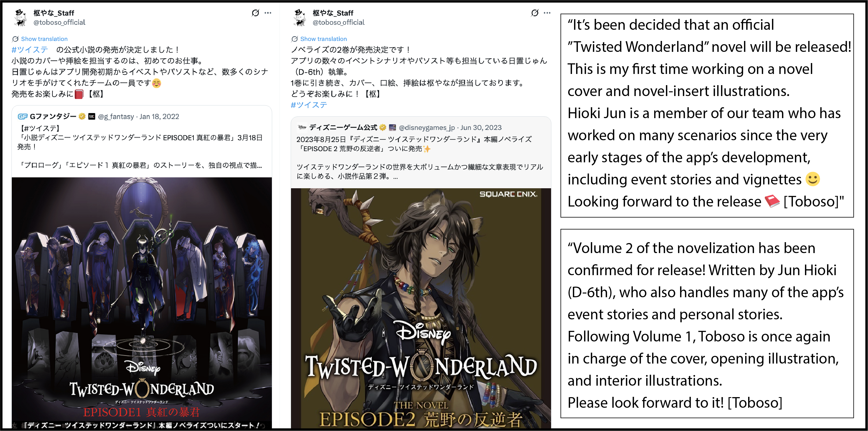The image size is (868, 431).
Task: Open the Episode 1 novel cover image
Action: [142, 303]
